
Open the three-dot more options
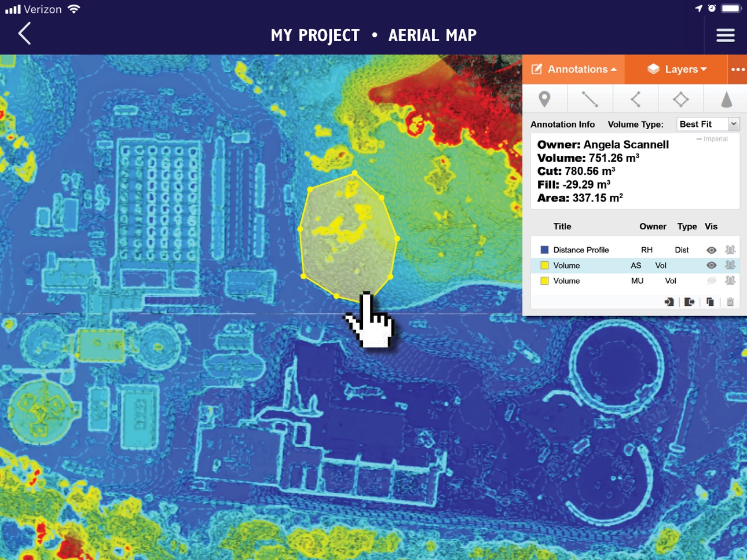(x=738, y=69)
